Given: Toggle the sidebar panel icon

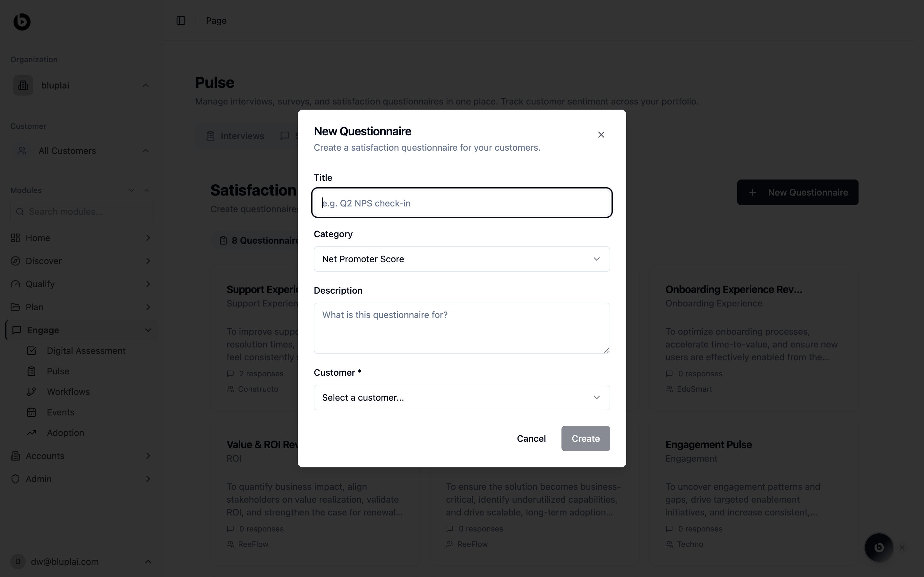Looking at the screenshot, I should click(x=181, y=21).
